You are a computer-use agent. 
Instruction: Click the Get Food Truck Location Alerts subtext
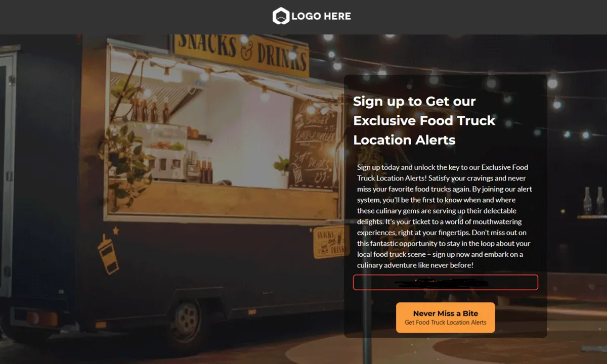[x=446, y=323]
